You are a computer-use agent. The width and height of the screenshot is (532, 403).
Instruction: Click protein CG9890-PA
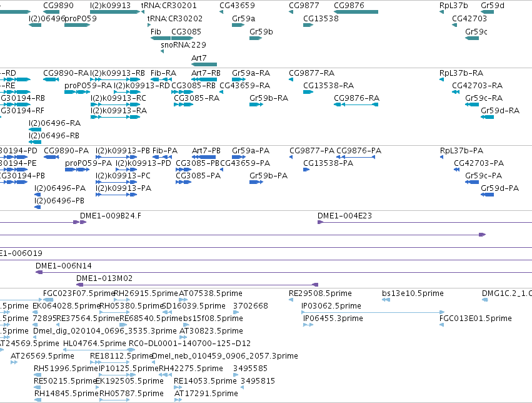66,150
